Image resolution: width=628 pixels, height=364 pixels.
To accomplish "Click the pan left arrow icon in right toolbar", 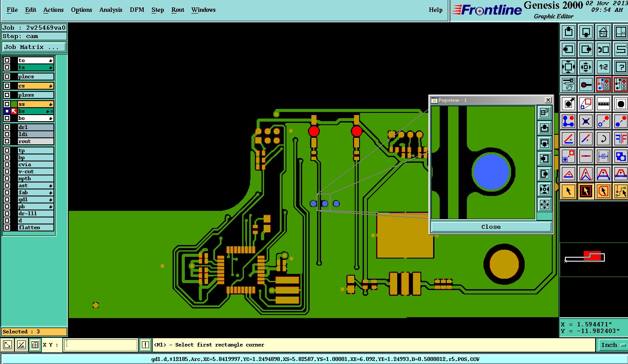I will 568,49.
